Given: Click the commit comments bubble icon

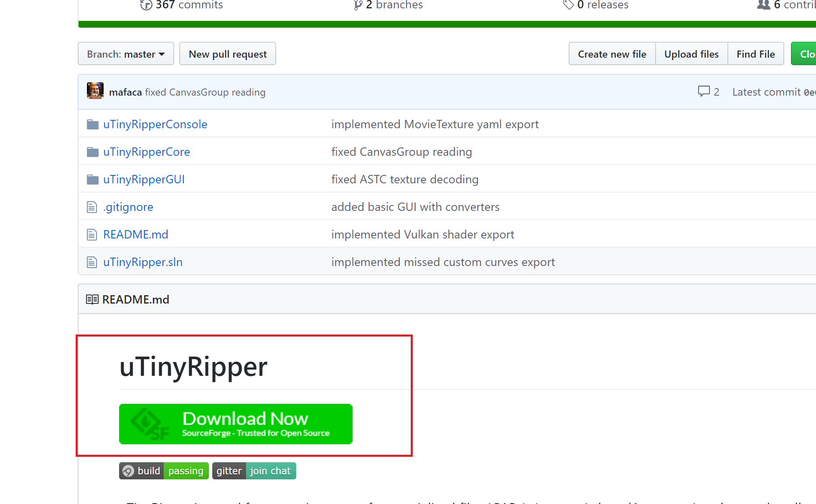Looking at the screenshot, I should [704, 91].
